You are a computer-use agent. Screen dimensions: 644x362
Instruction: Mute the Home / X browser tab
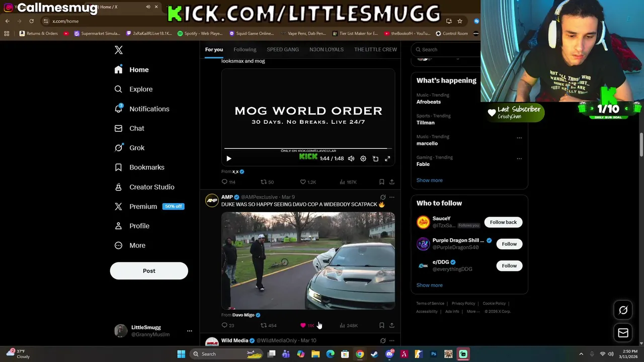[x=148, y=7]
